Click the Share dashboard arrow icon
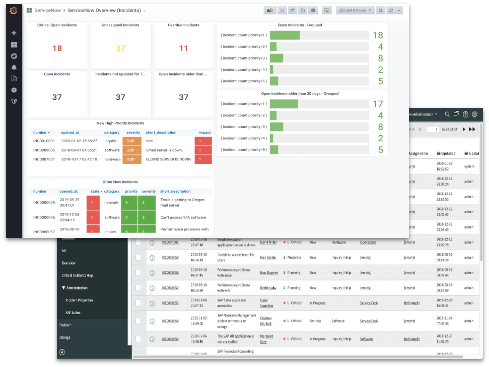The height and width of the screenshot is (367, 489). tap(292, 10)
